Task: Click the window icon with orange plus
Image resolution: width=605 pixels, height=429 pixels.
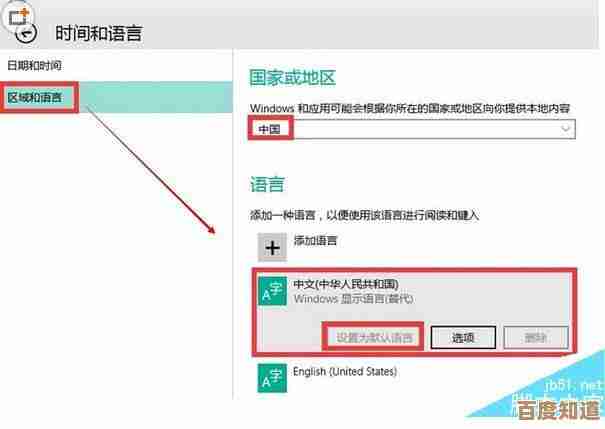Action: [19, 17]
